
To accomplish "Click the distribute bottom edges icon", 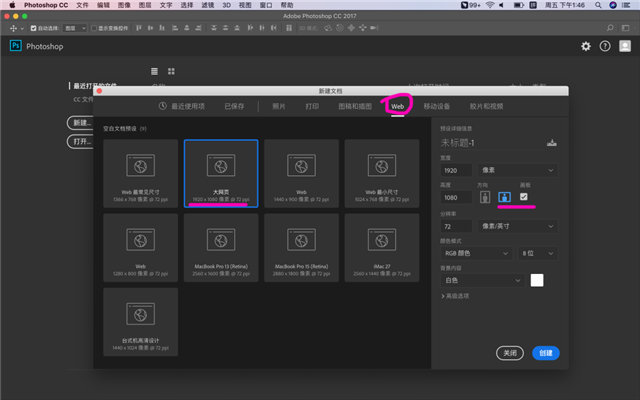I will tap(237, 28).
